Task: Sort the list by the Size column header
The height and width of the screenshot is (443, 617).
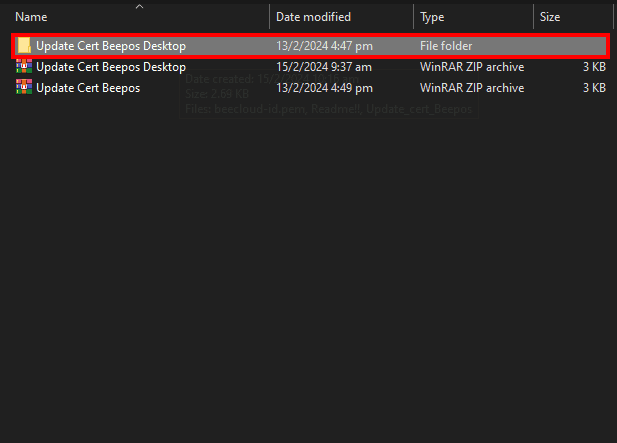Action: 550,17
